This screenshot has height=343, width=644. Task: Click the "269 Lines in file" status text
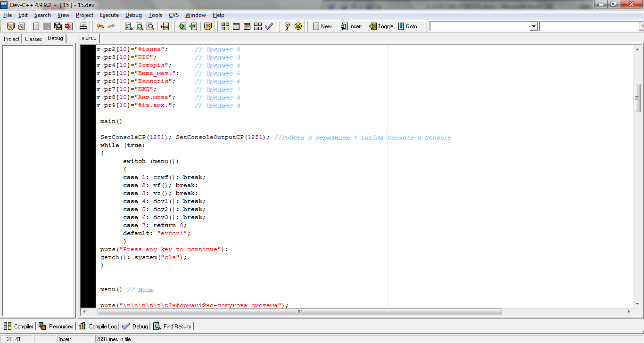pyautogui.click(x=114, y=339)
